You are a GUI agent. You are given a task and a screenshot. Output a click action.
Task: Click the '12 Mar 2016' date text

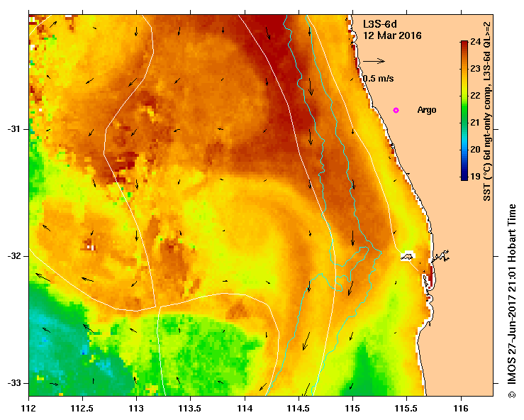tap(392, 35)
